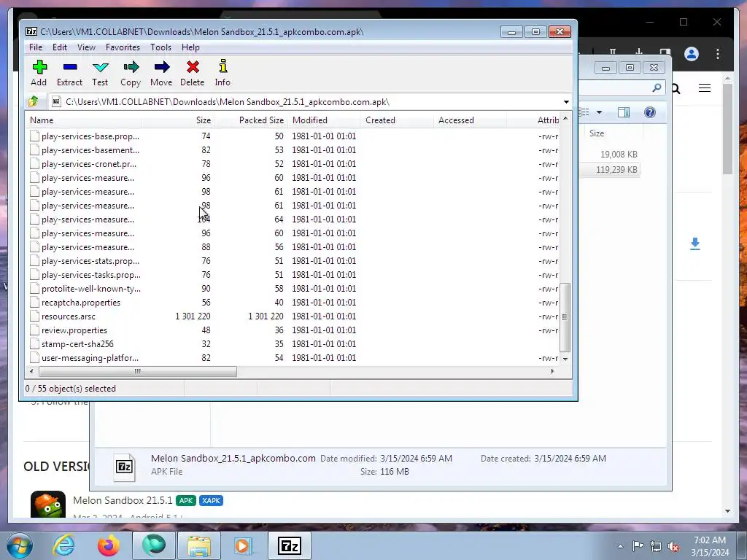
Task: Click the 7-Zip vertical scrollbar thumb
Action: pyautogui.click(x=565, y=317)
